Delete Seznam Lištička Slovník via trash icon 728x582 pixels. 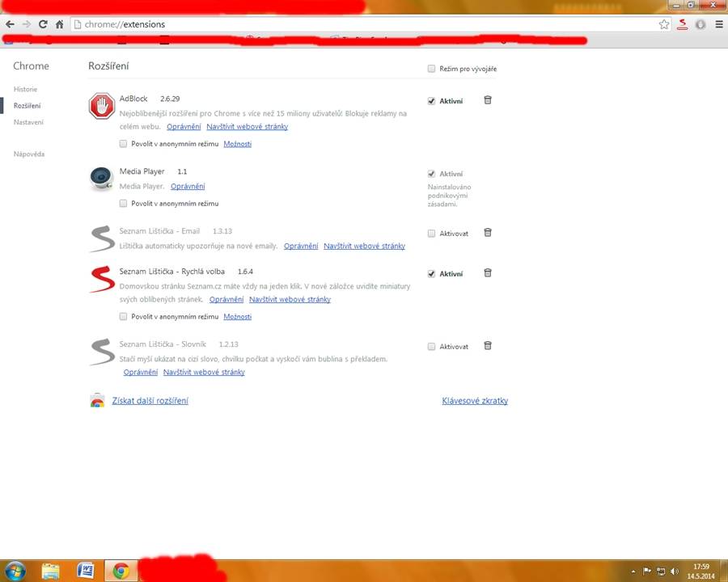(x=488, y=346)
